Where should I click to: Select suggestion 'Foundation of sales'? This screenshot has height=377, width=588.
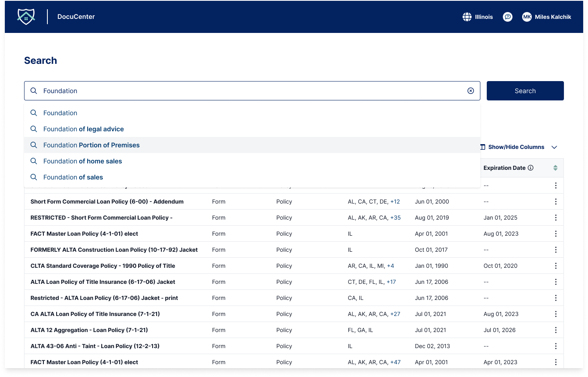point(252,177)
